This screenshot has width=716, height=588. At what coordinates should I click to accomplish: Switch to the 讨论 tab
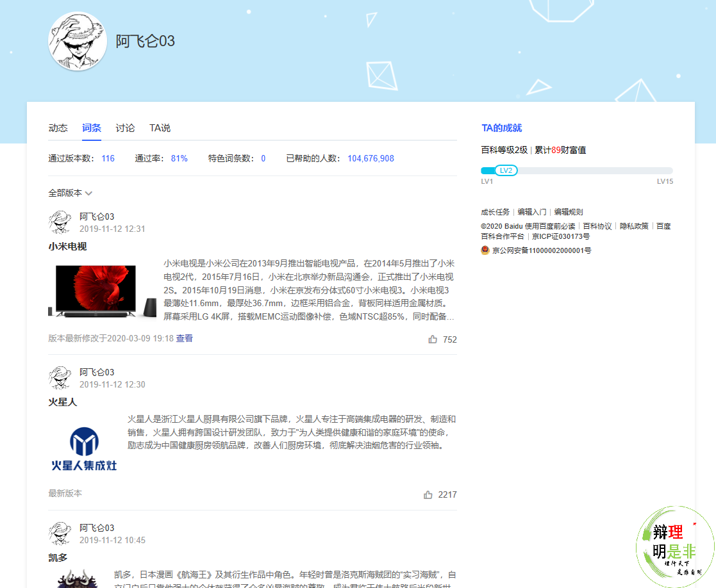point(125,128)
